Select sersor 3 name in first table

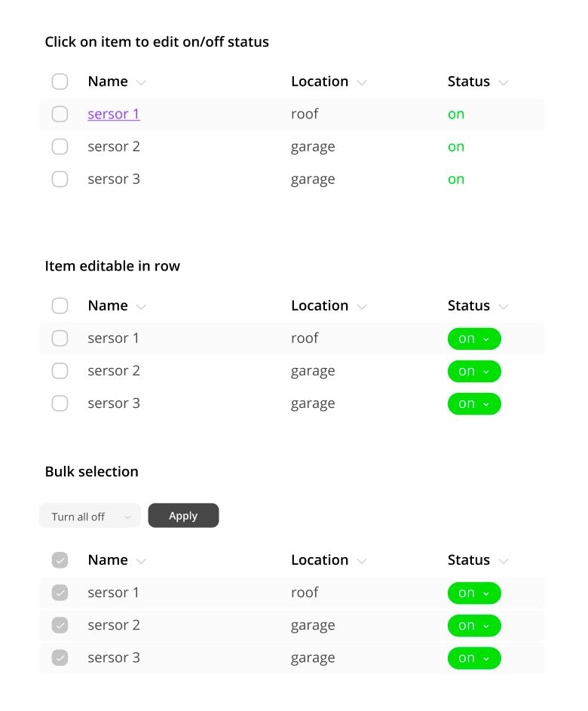pyautogui.click(x=114, y=179)
